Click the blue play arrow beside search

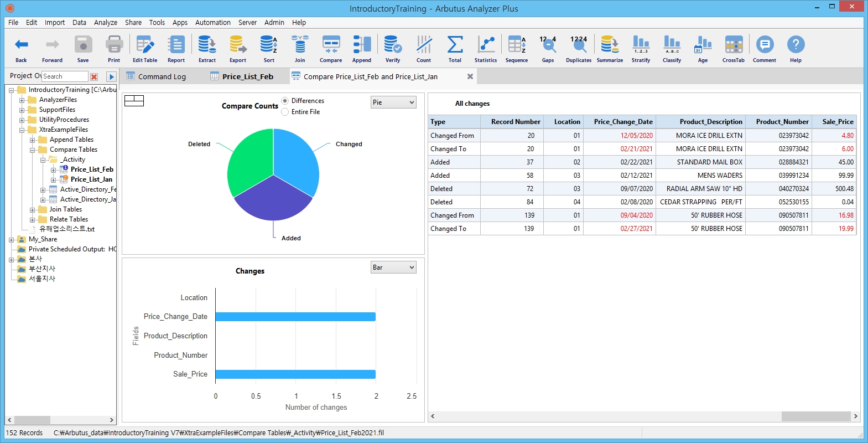tap(111, 76)
